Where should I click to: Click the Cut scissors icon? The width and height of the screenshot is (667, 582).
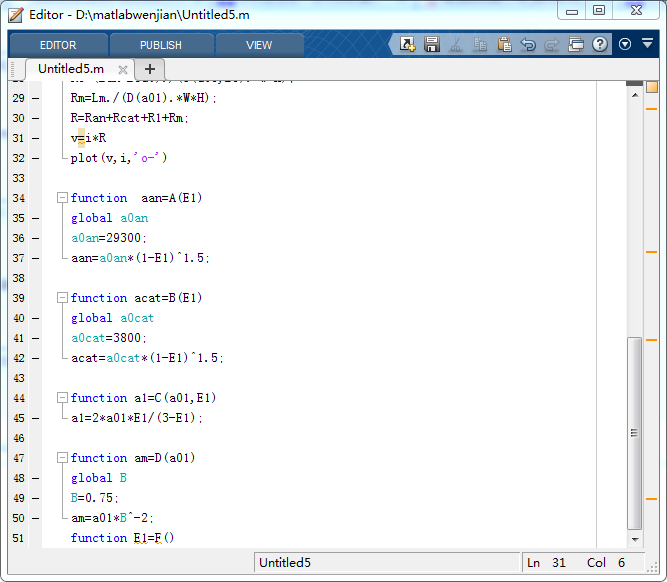coord(456,44)
